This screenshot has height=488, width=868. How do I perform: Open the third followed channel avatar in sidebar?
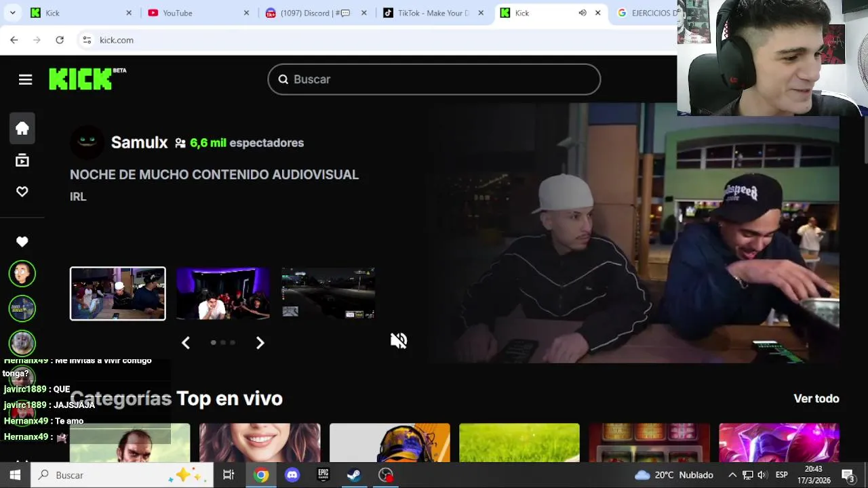[x=22, y=343]
